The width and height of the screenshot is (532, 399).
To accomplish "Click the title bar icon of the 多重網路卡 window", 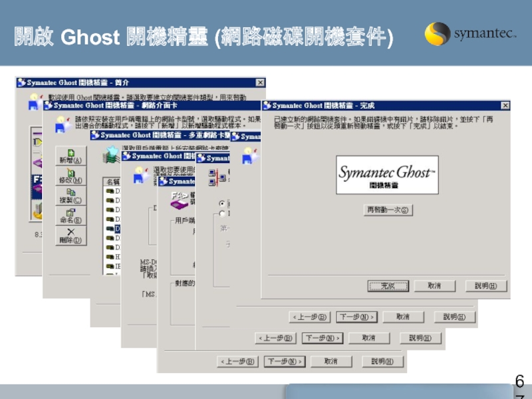I will [95, 135].
